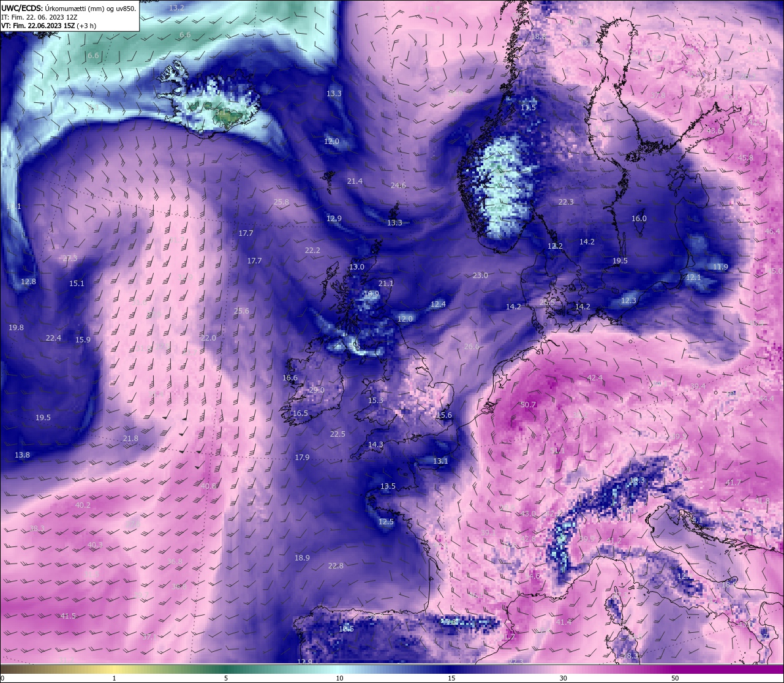
Task: Select the 22.8 value label
Action: click(x=336, y=566)
